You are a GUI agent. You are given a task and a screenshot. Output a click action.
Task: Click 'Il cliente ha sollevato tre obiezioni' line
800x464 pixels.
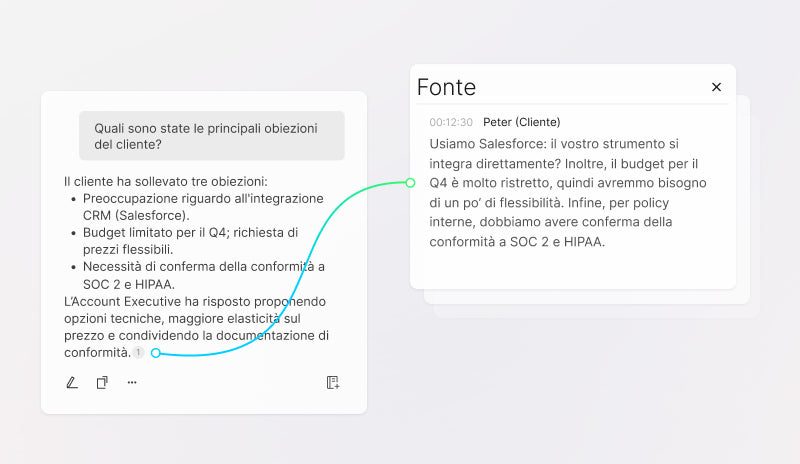[x=165, y=181]
